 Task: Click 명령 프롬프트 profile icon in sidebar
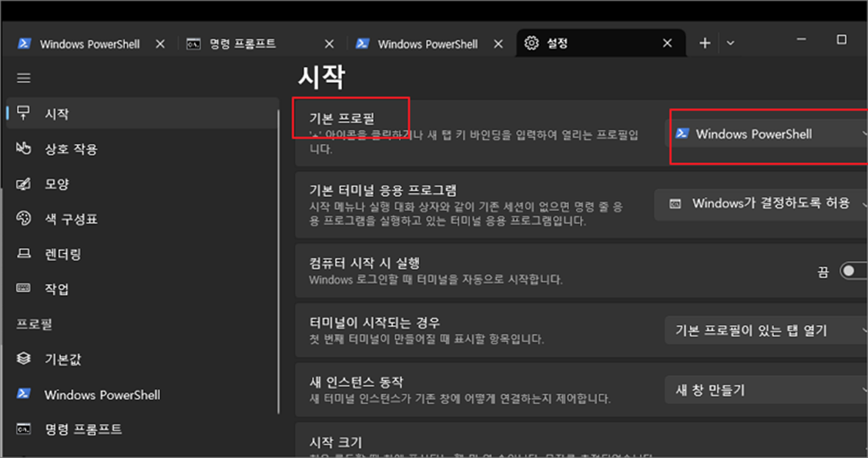pyautogui.click(x=24, y=429)
